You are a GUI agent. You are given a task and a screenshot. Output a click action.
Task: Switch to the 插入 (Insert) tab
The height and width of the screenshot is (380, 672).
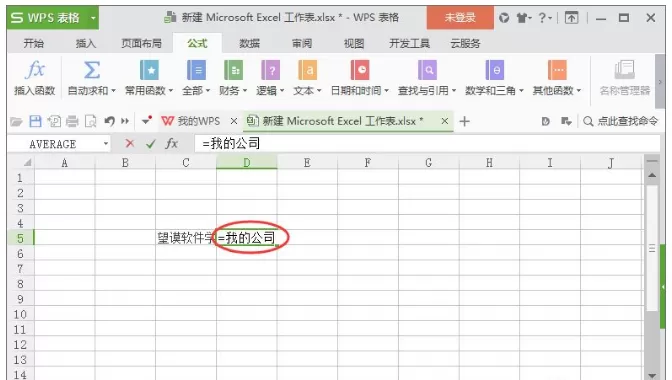[86, 43]
